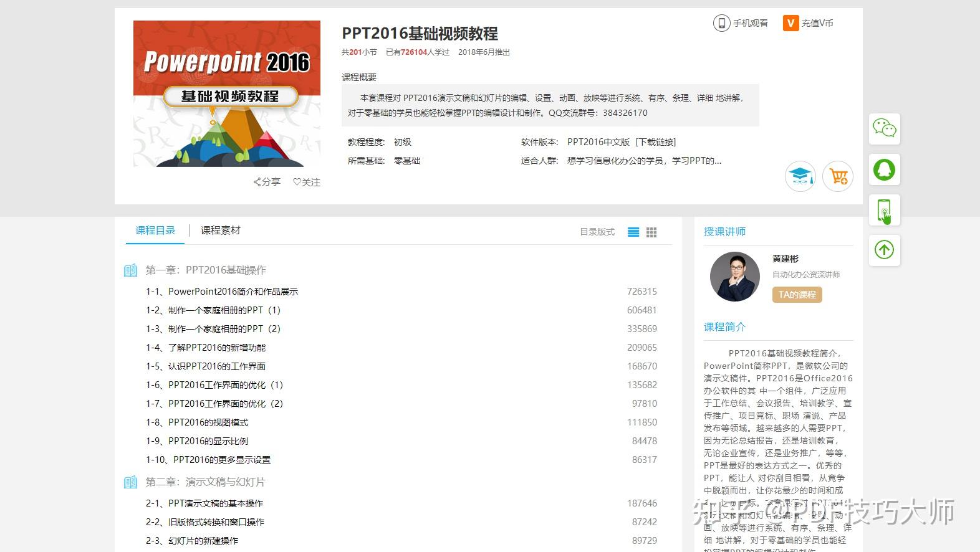Image resolution: width=980 pixels, height=552 pixels.
Task: Click the 授课讲师 section heading
Action: (x=724, y=232)
